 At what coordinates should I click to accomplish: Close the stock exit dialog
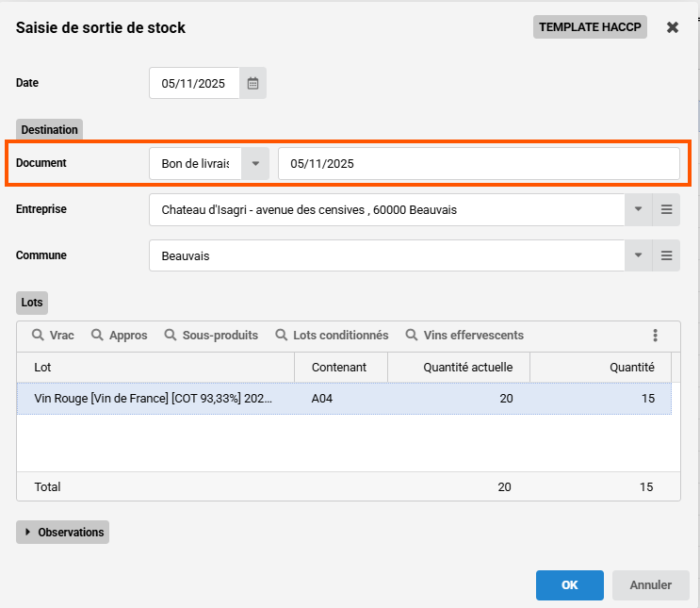pos(673,27)
